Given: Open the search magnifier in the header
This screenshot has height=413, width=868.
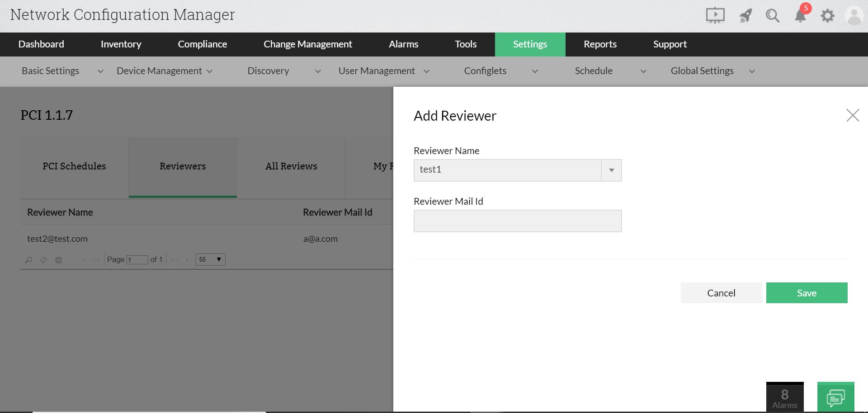Looking at the screenshot, I should [773, 16].
